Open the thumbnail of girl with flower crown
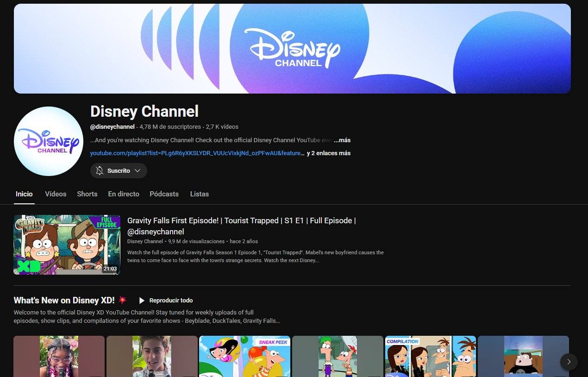This screenshot has height=377, width=588. click(59, 356)
